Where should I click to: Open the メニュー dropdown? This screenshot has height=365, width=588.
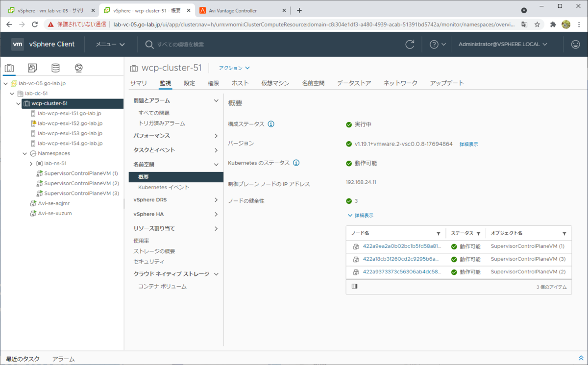[110, 44]
